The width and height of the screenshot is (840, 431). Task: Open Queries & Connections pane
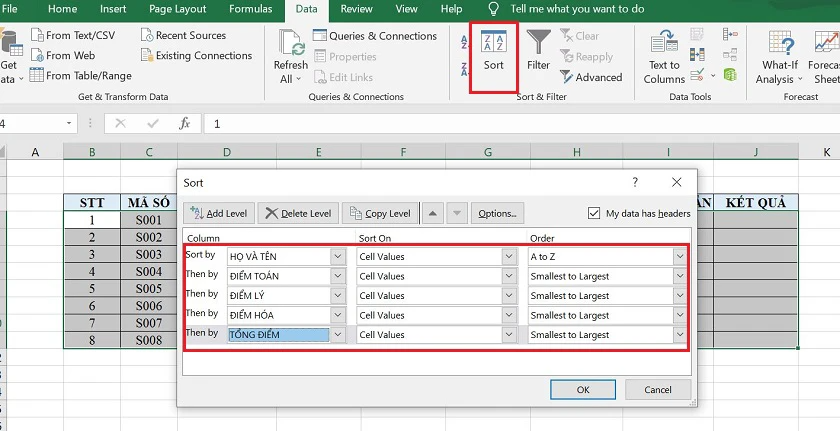[374, 36]
